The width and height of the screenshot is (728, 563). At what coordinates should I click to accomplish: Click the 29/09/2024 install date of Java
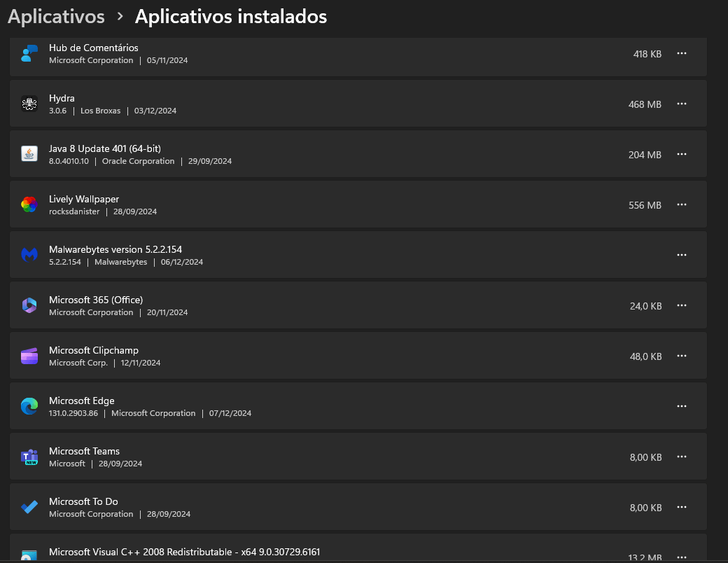tap(210, 161)
